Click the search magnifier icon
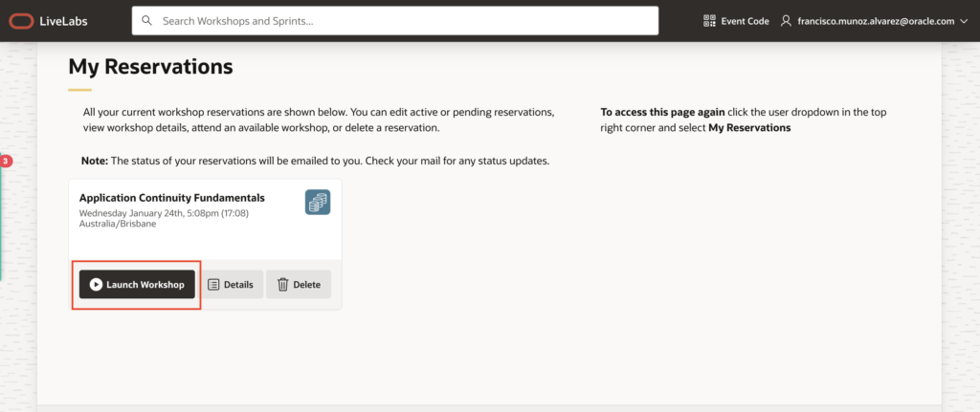 146,21
